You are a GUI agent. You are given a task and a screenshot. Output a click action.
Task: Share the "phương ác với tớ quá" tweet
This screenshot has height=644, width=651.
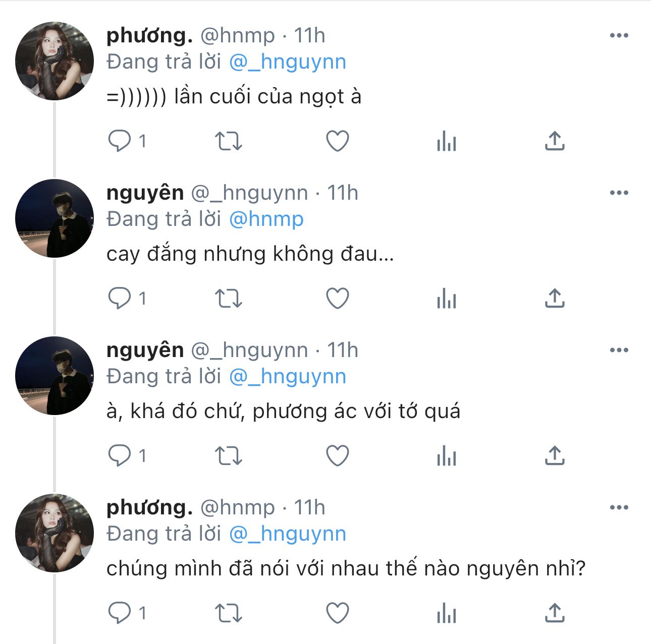554,456
